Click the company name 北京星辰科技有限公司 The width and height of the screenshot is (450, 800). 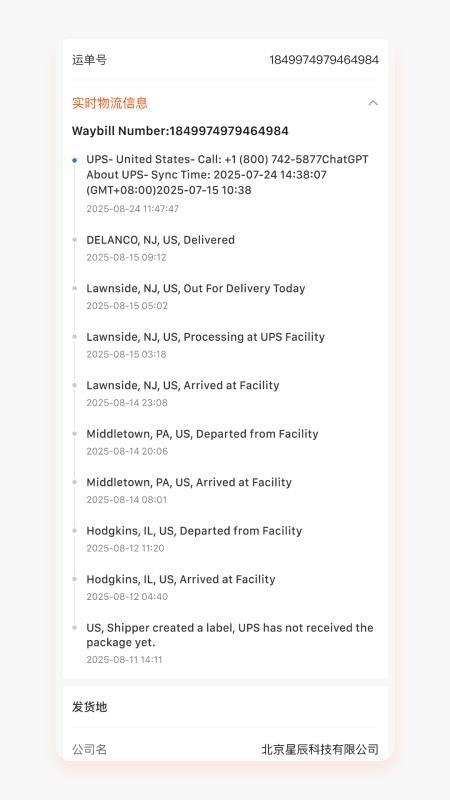[x=320, y=749]
